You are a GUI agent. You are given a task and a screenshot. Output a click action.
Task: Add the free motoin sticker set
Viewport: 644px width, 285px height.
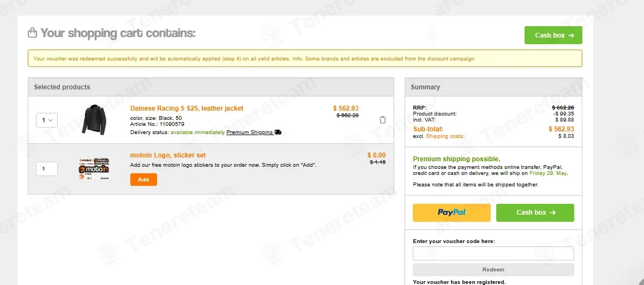pos(143,179)
